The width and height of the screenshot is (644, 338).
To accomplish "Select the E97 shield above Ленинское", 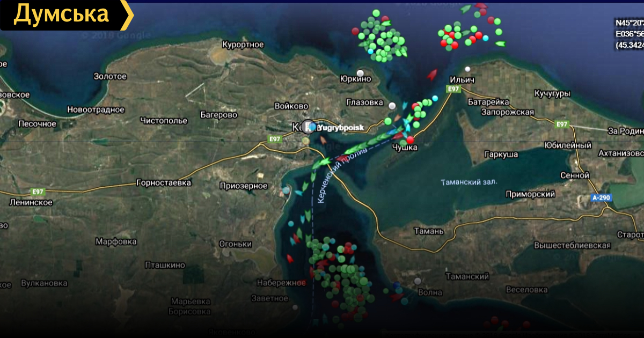I will 38,191.
